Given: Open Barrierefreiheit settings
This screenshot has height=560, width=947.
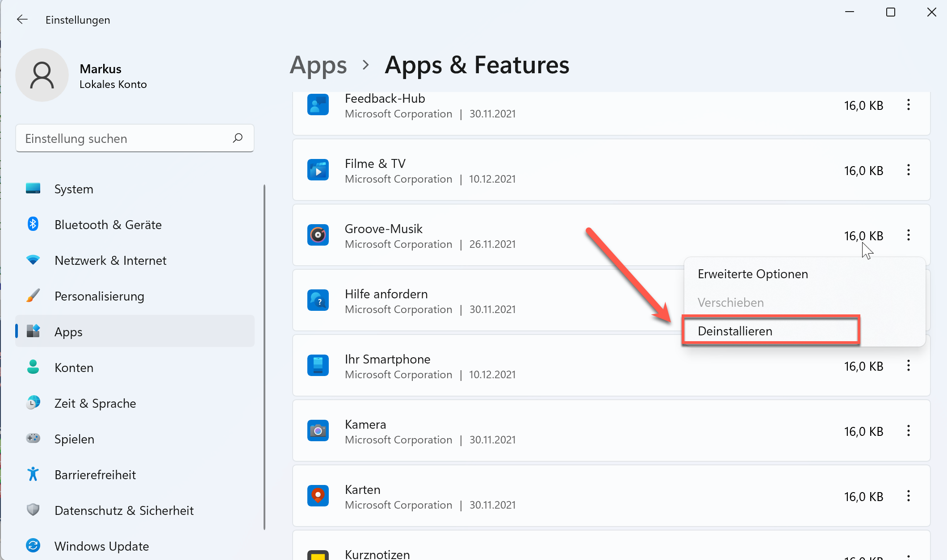Looking at the screenshot, I should [x=135, y=475].
